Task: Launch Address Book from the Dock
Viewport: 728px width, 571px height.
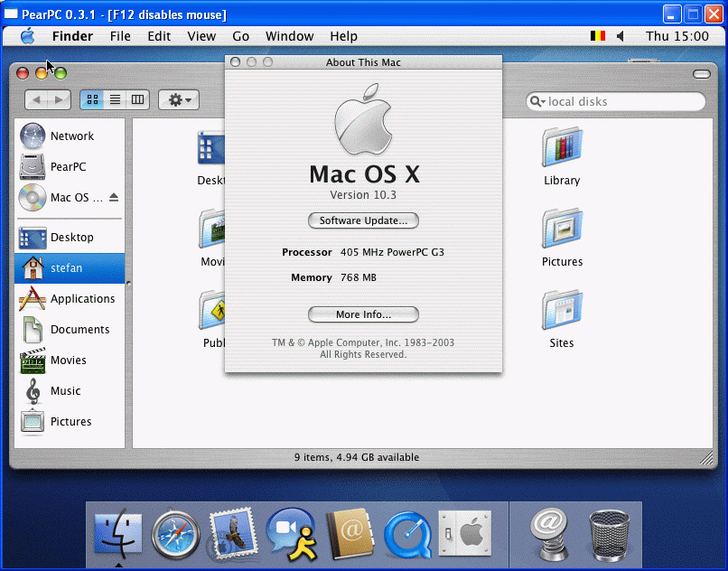Action: click(x=350, y=533)
